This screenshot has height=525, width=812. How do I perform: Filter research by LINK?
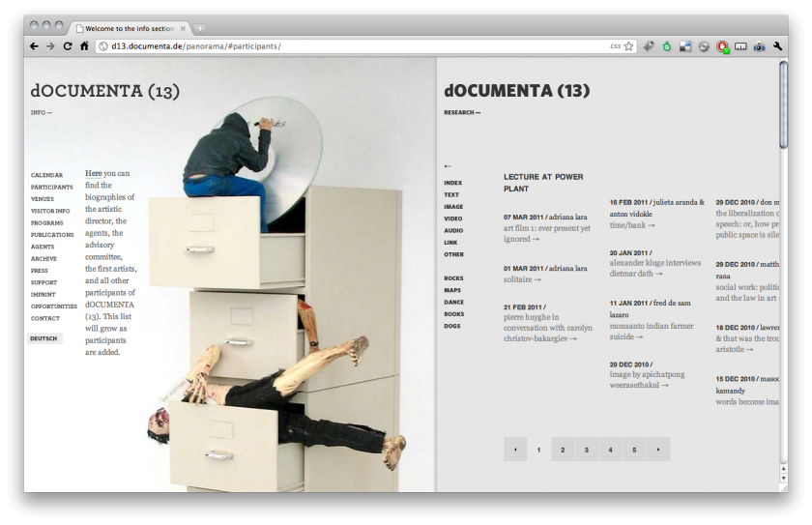coord(450,243)
